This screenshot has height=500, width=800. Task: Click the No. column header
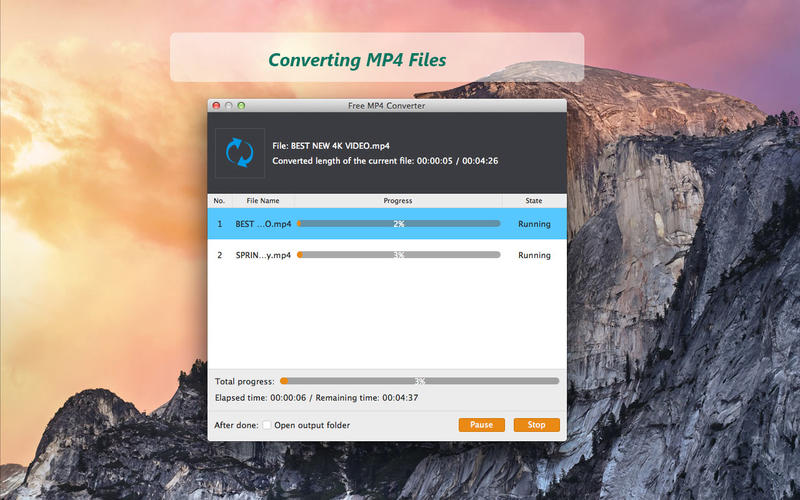219,201
